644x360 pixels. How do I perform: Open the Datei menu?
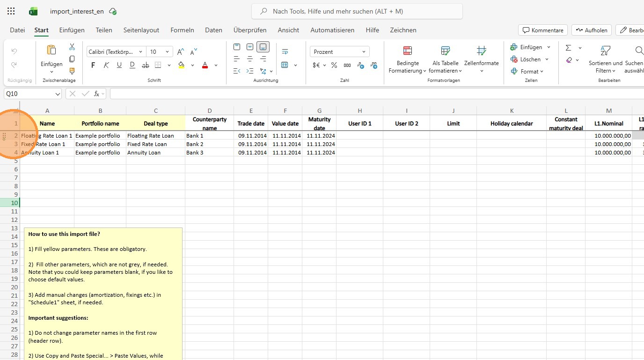(x=17, y=30)
